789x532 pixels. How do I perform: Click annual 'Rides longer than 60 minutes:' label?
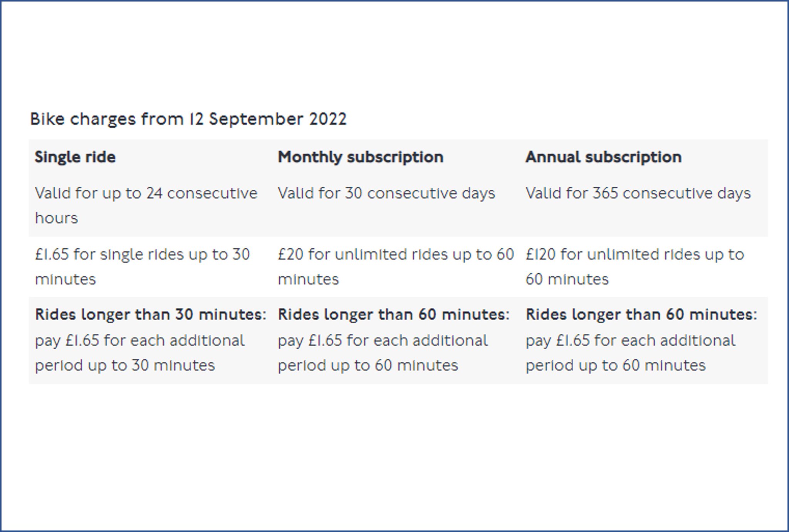click(641, 315)
